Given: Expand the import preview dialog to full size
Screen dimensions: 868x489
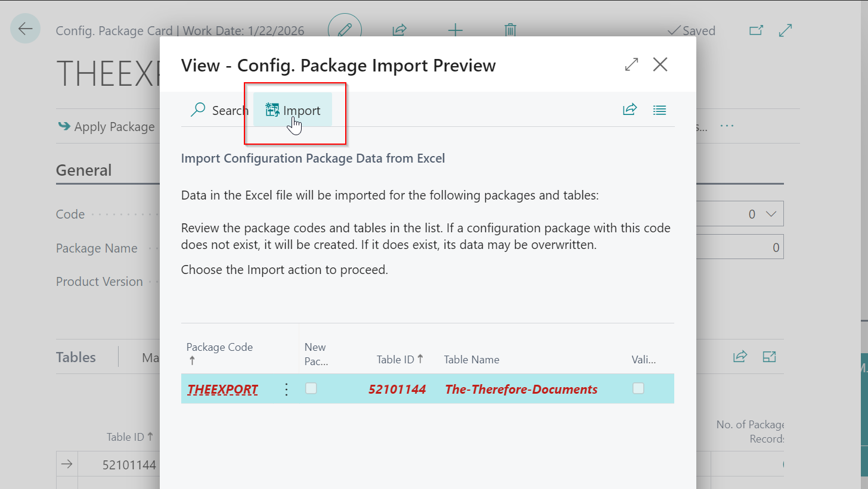Looking at the screenshot, I should (x=631, y=64).
